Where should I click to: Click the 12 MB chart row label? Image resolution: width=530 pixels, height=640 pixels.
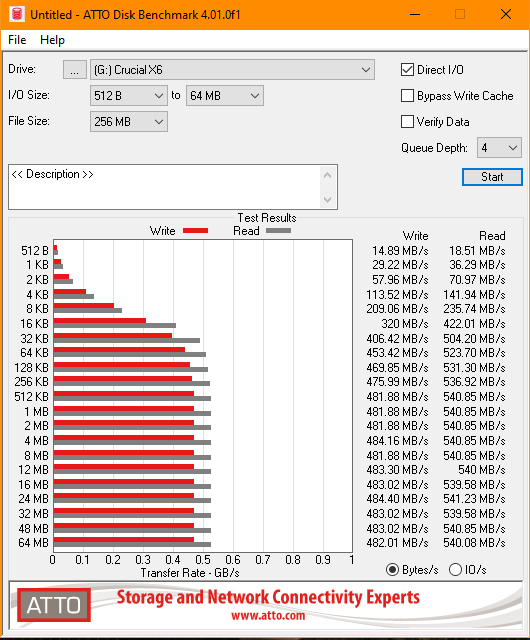click(x=33, y=470)
